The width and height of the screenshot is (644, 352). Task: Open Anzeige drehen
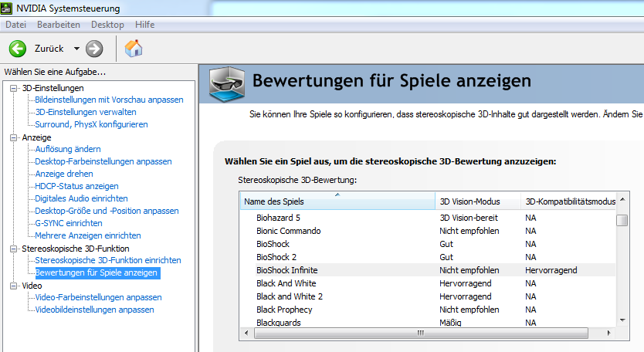64,174
